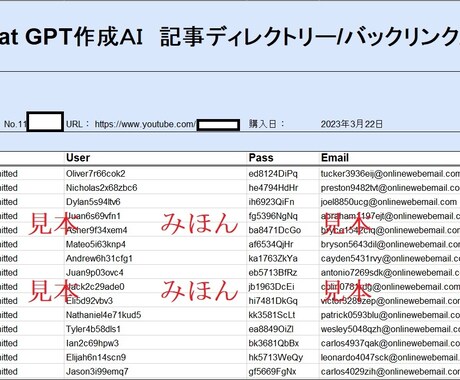460x380 pixels.
Task: Open the youtube.com URL link
Action: coord(145,124)
